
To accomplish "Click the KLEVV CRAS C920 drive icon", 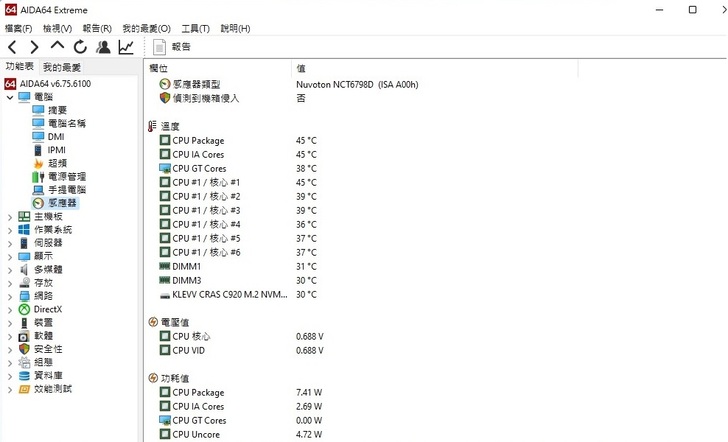I will 165,295.
